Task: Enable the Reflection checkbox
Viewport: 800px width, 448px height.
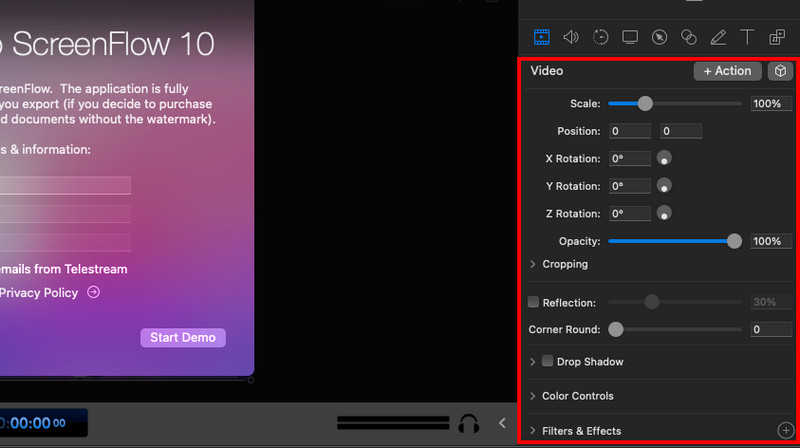Action: pyautogui.click(x=533, y=302)
